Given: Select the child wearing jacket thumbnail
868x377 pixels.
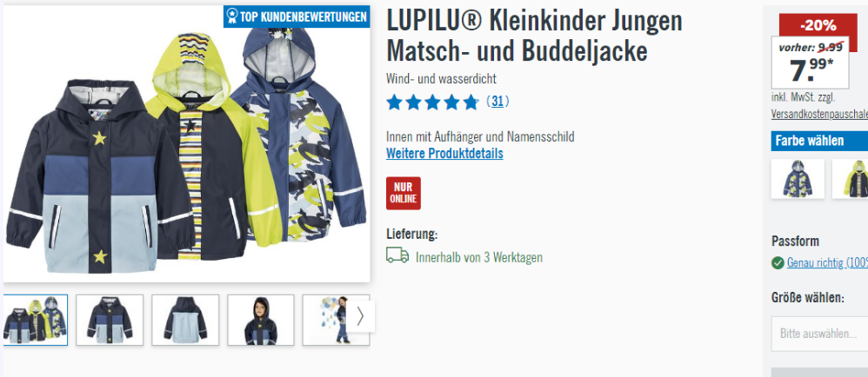Looking at the screenshot, I should coord(261,320).
